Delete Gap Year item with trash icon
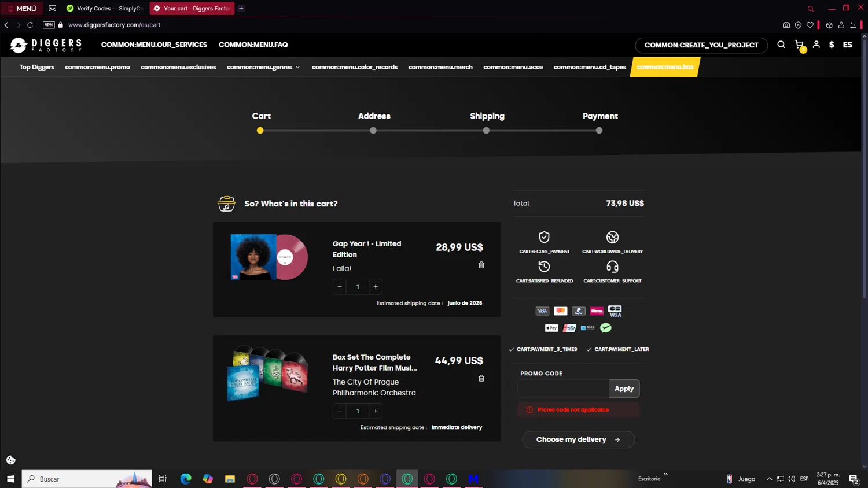868x488 pixels. 481,265
